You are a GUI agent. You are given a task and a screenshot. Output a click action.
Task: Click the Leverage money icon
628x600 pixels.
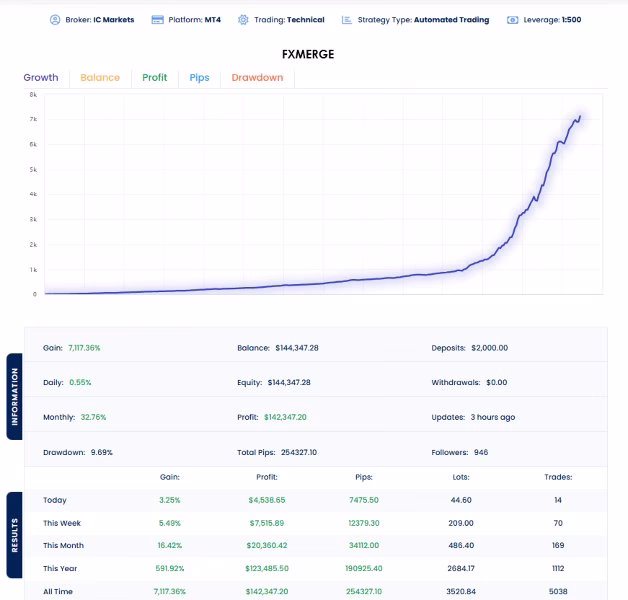click(513, 20)
